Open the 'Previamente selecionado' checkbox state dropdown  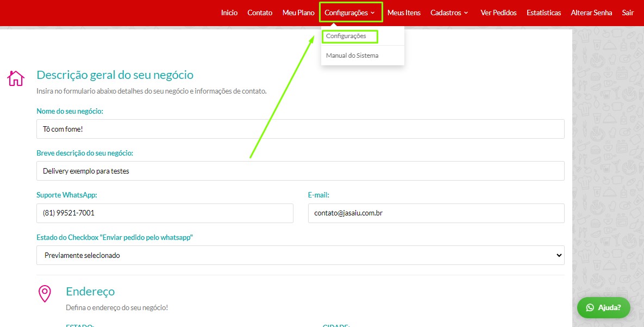point(300,255)
